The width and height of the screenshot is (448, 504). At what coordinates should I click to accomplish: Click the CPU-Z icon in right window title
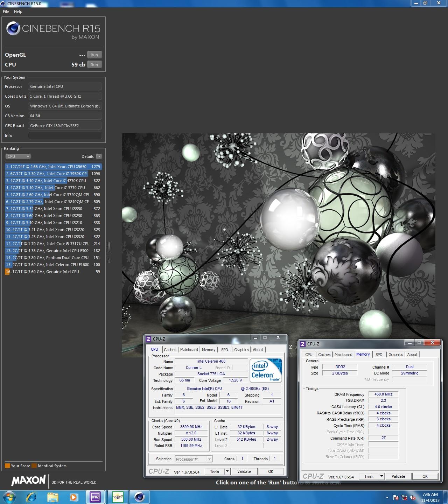click(303, 344)
